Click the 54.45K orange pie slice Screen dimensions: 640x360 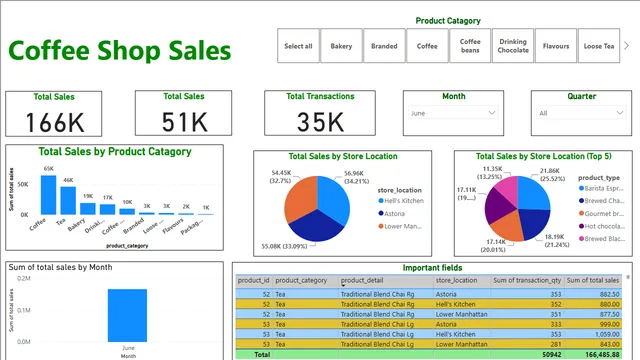300,199
